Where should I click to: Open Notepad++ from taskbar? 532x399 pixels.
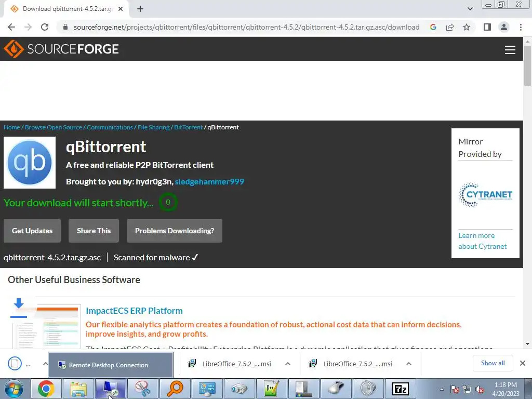tap(271, 389)
